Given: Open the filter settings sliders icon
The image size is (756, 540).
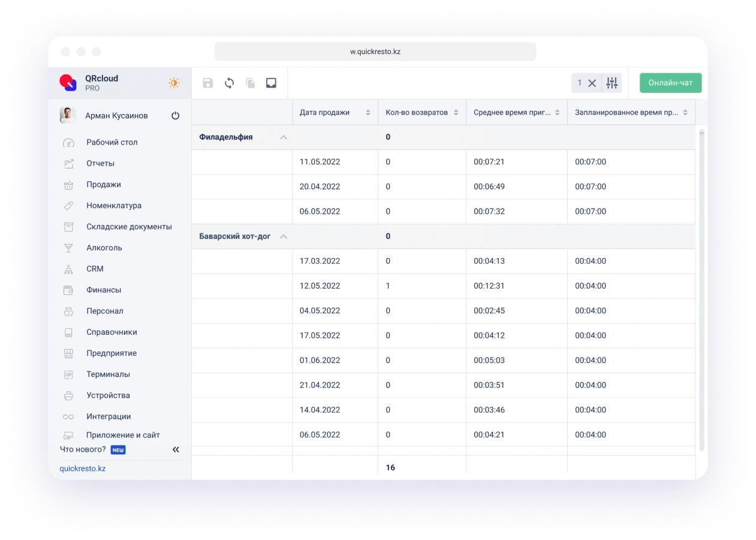Looking at the screenshot, I should (x=612, y=83).
